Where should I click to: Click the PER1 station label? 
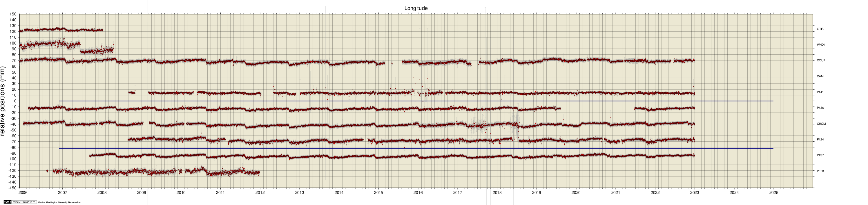coord(820,171)
